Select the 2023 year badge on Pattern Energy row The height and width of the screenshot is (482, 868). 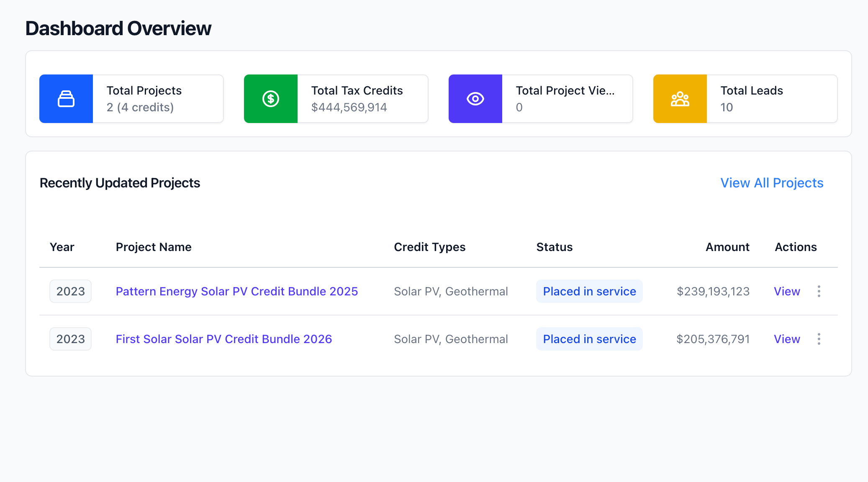point(70,291)
